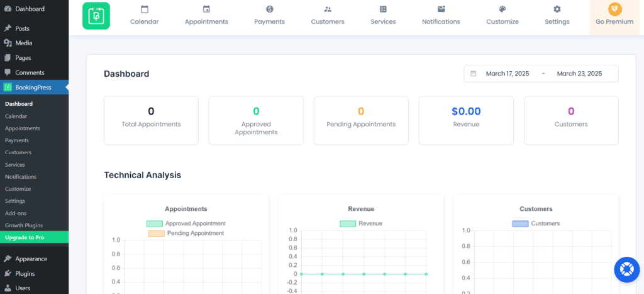Click the Dashboard page heading
644x294 pixels.
pyautogui.click(x=126, y=74)
